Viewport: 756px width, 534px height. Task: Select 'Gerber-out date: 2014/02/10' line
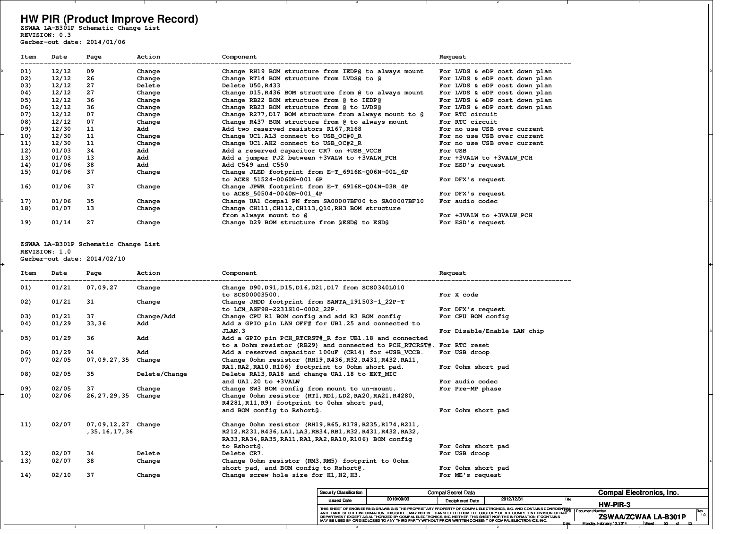[73, 259]
